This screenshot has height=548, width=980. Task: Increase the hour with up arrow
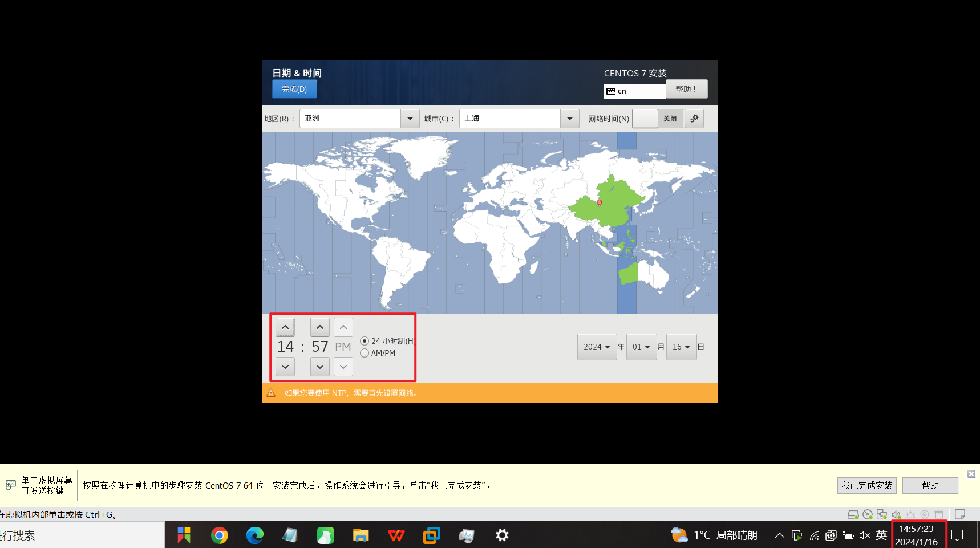(285, 327)
